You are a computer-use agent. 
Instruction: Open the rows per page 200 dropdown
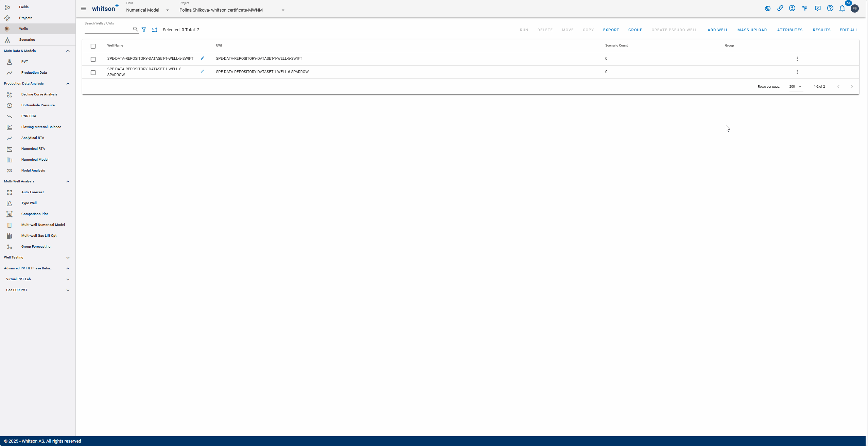[796, 87]
